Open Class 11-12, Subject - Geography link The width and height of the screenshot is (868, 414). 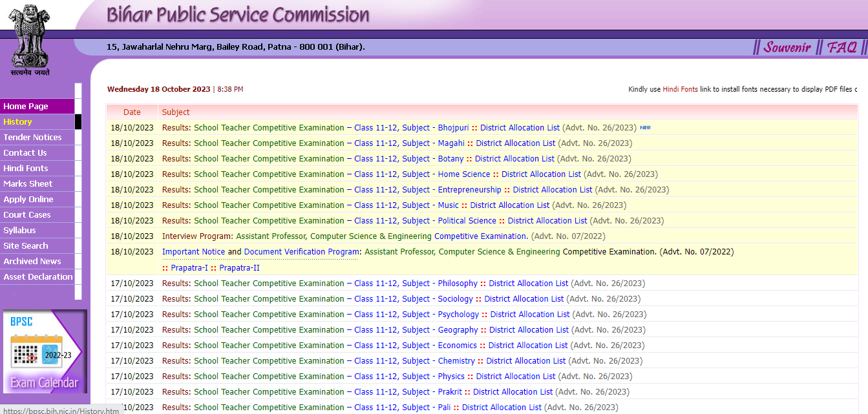pyautogui.click(x=416, y=330)
